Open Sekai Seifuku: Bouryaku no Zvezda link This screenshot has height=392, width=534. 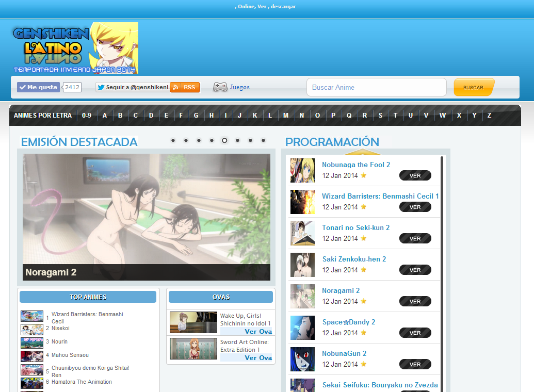[380, 385]
